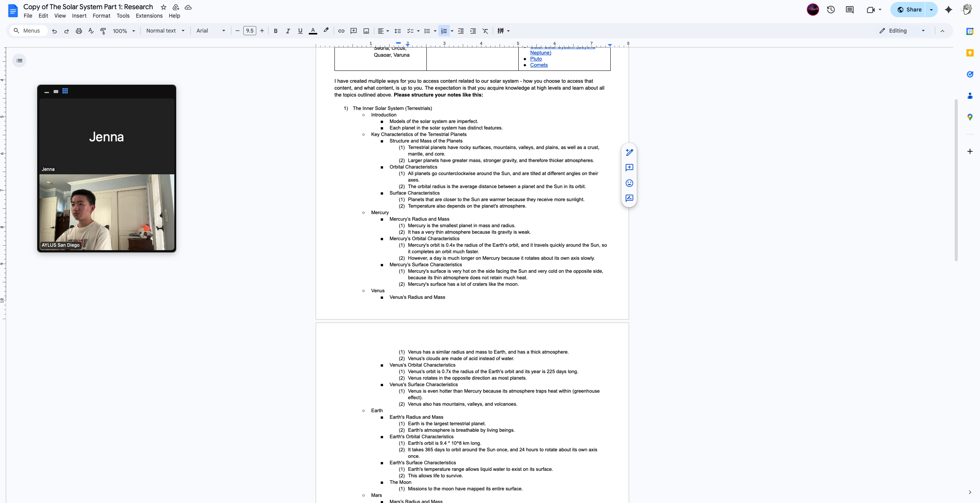Viewport: 980px width, 503px height.
Task: Open the zoom level dropdown
Action: pos(124,31)
